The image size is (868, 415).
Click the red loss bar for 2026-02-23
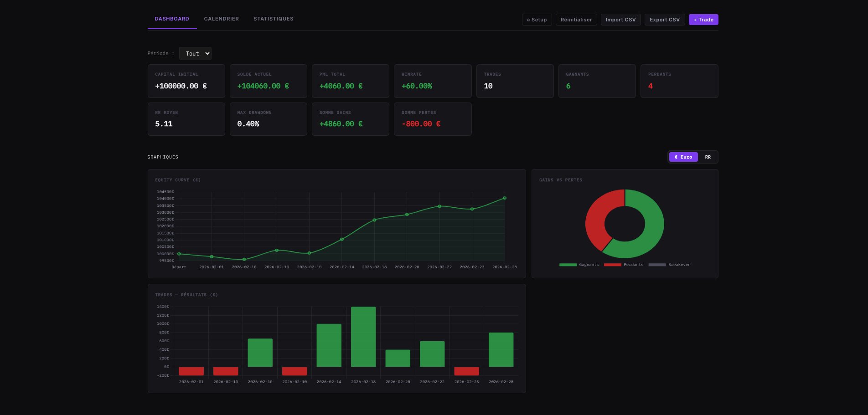tap(466, 371)
